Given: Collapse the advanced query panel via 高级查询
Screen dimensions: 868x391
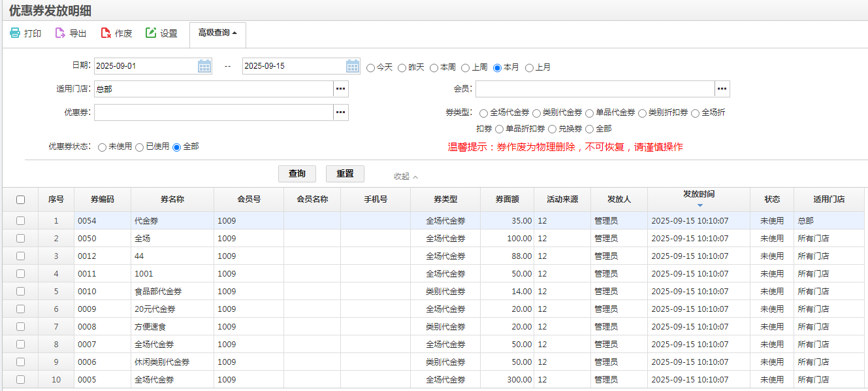Looking at the screenshot, I should click(x=217, y=33).
